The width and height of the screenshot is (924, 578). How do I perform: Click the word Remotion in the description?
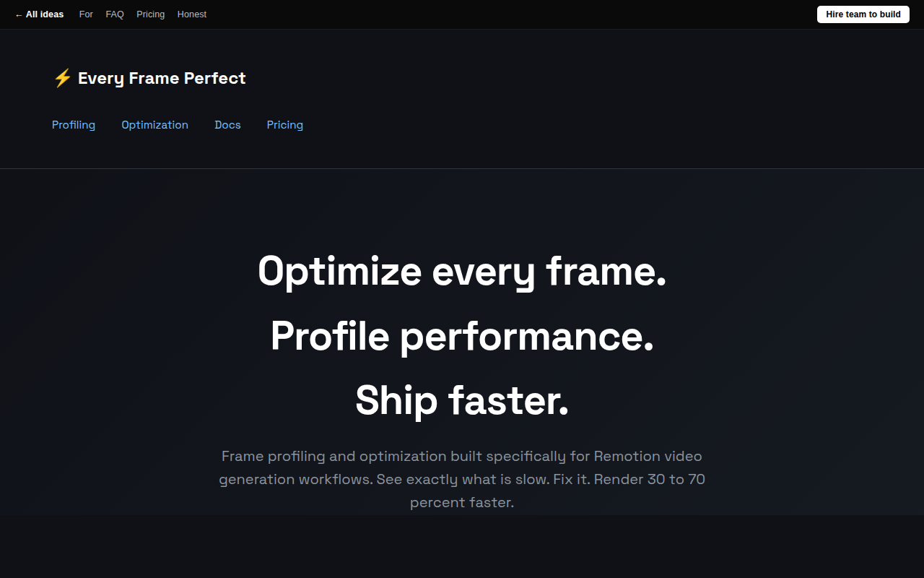click(627, 456)
